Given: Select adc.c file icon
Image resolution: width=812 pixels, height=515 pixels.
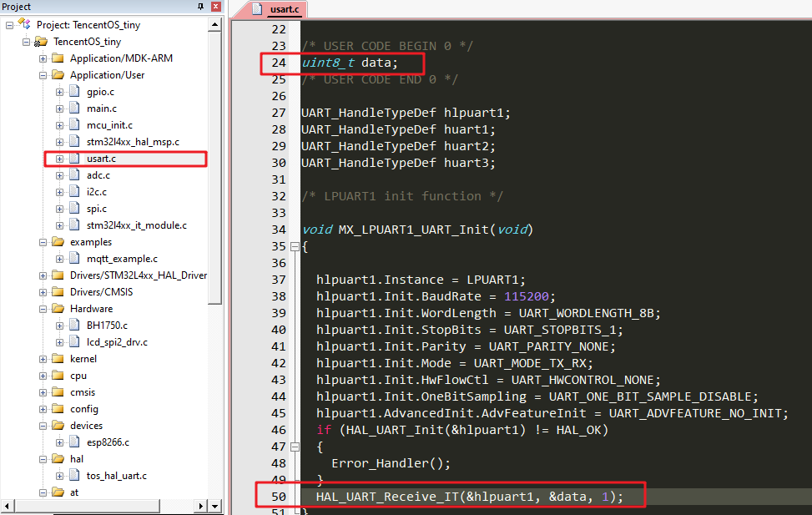Looking at the screenshot, I should [x=74, y=174].
